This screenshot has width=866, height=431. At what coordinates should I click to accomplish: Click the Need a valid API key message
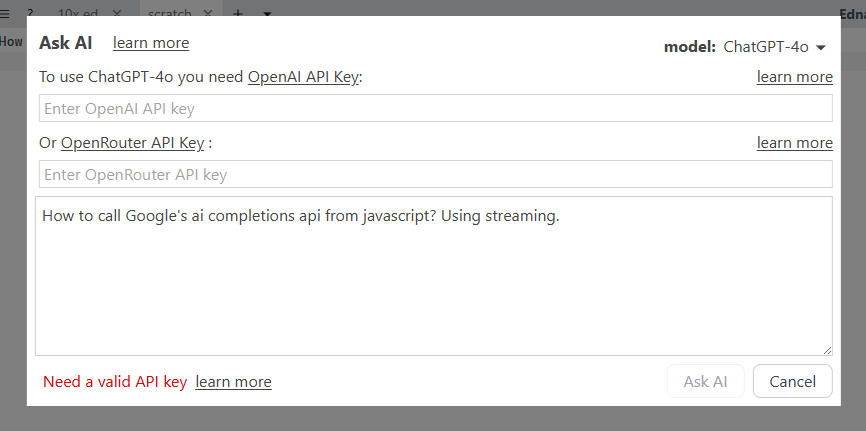(x=115, y=382)
